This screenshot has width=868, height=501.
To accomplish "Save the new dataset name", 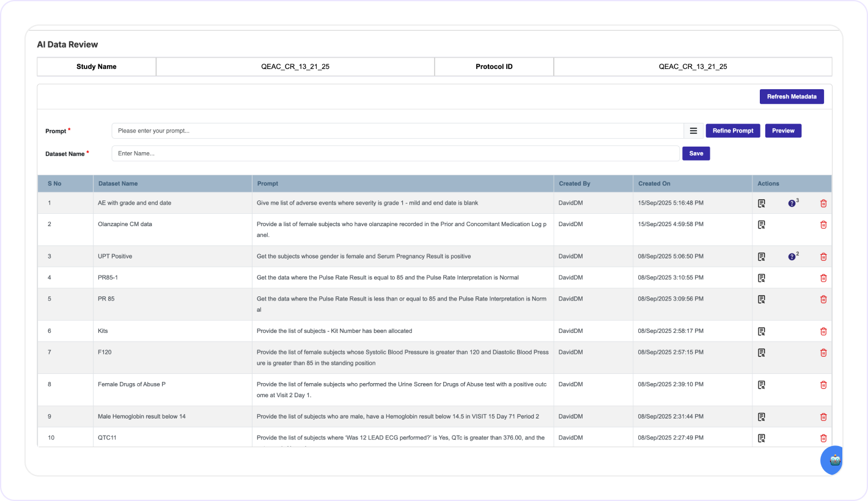I will point(696,153).
